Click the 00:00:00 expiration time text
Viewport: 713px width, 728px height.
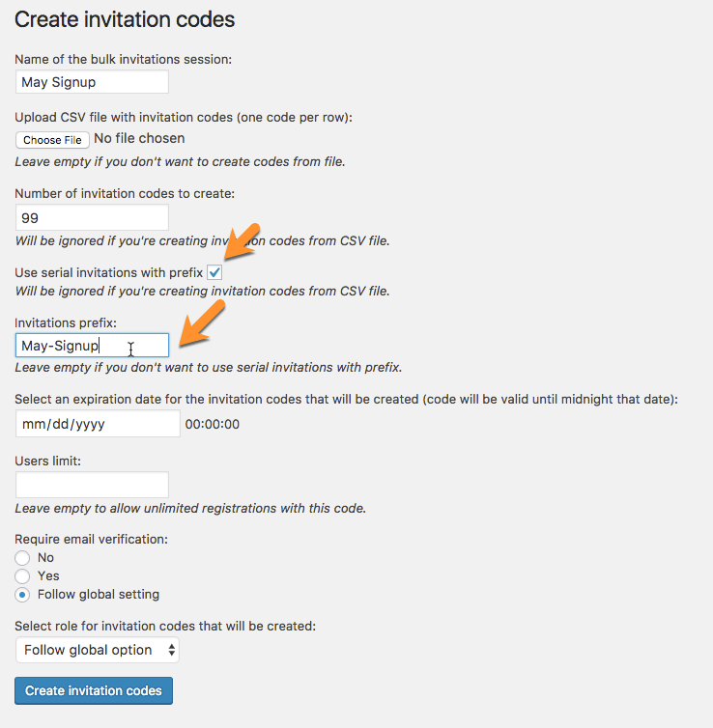coord(213,424)
